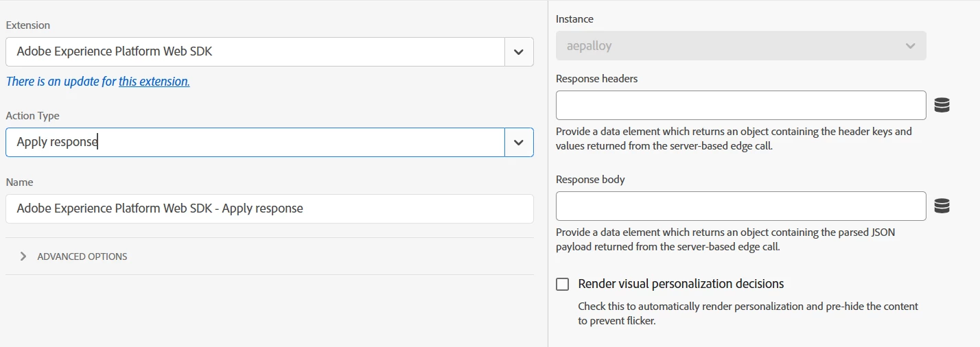The height and width of the screenshot is (347, 980).
Task: Follow the "this extension" update link
Action: (154, 82)
